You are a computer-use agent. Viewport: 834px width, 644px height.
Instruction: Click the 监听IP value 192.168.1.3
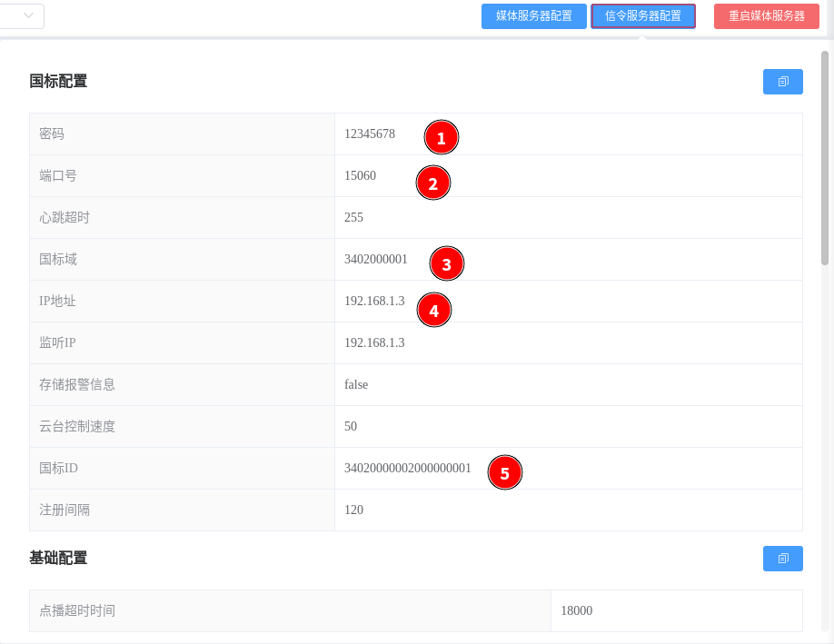374,343
